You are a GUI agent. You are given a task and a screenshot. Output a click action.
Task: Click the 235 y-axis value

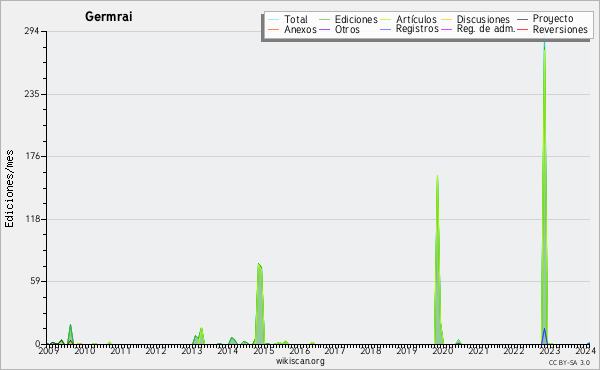(32, 94)
